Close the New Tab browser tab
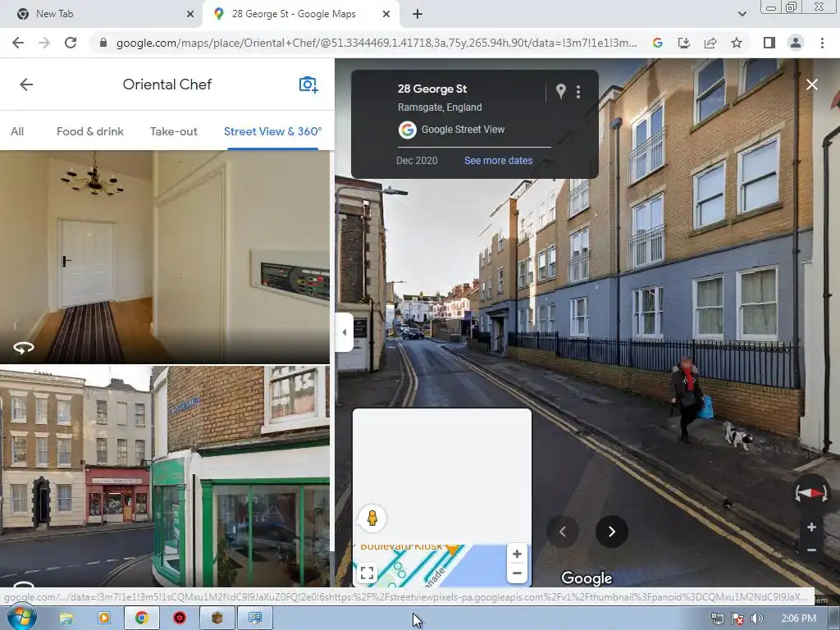This screenshot has height=630, width=840. (x=190, y=14)
